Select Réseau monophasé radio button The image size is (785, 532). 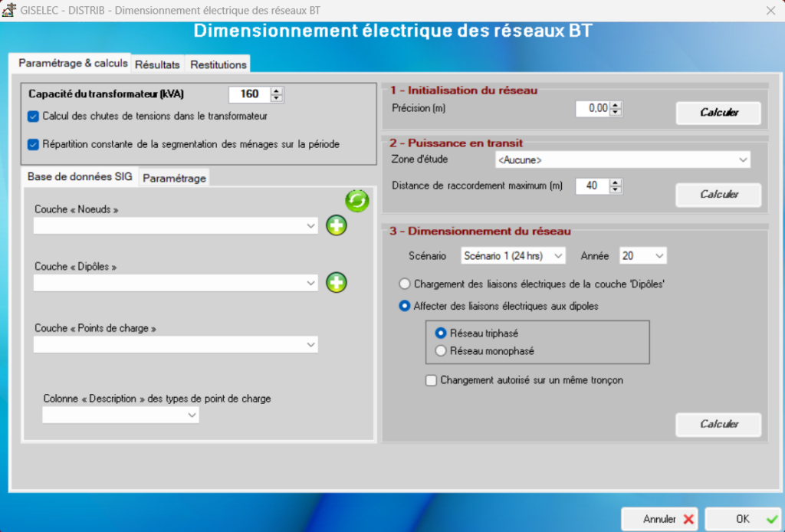tap(441, 351)
